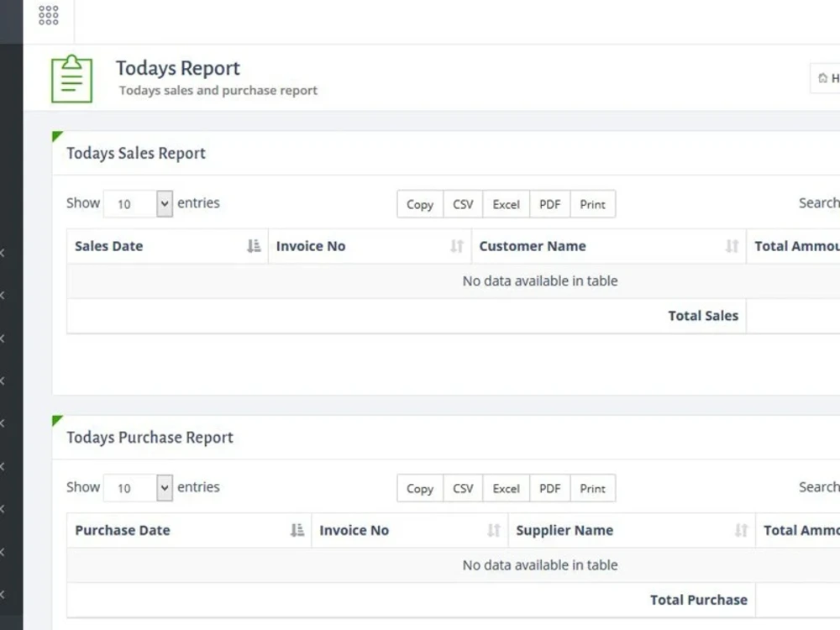Click the green clipboard report icon
The image size is (840, 630).
[71, 79]
